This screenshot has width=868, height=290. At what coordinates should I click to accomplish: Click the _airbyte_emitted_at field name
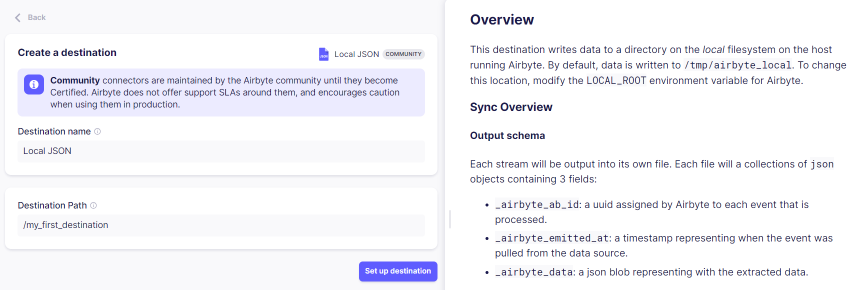click(552, 238)
